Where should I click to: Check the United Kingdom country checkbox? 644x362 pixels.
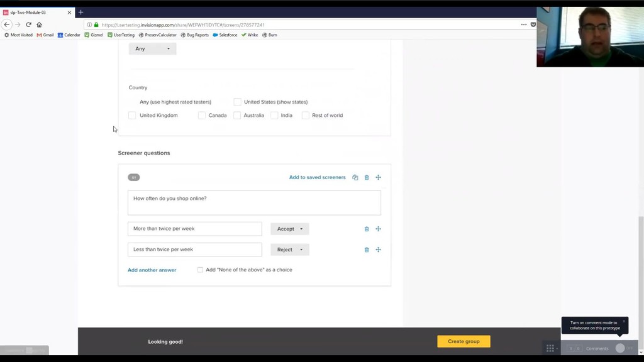tap(132, 116)
